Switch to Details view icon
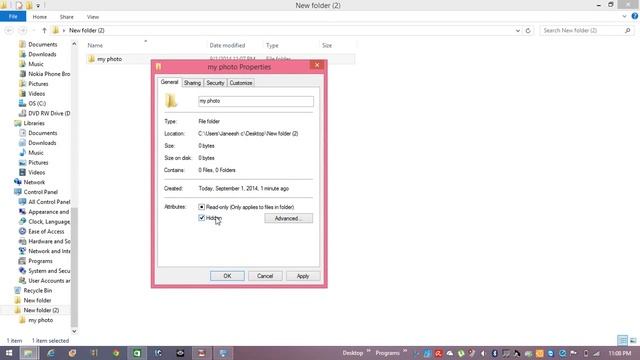This screenshot has width=640, height=360. 622,340
